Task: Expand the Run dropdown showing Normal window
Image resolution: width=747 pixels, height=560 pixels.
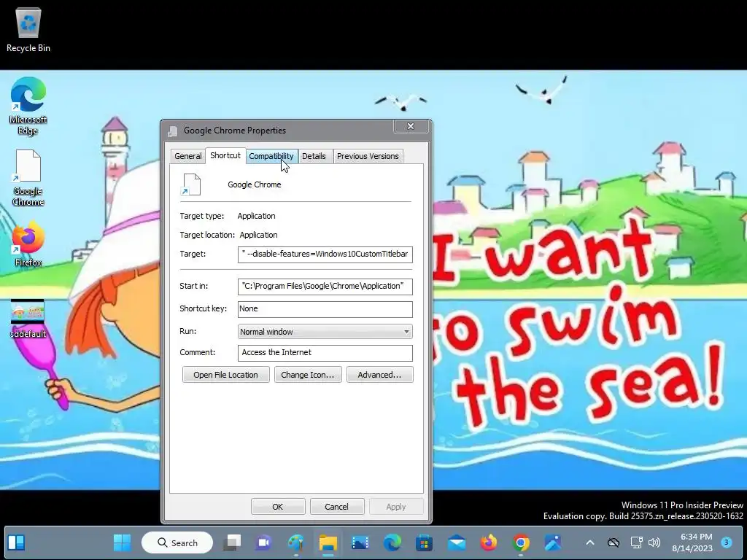Action: (x=325, y=332)
